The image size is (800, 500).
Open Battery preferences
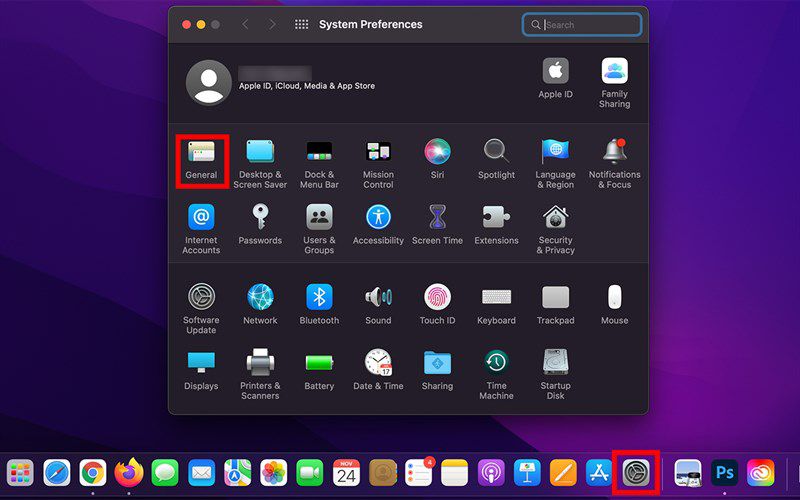pyautogui.click(x=319, y=370)
